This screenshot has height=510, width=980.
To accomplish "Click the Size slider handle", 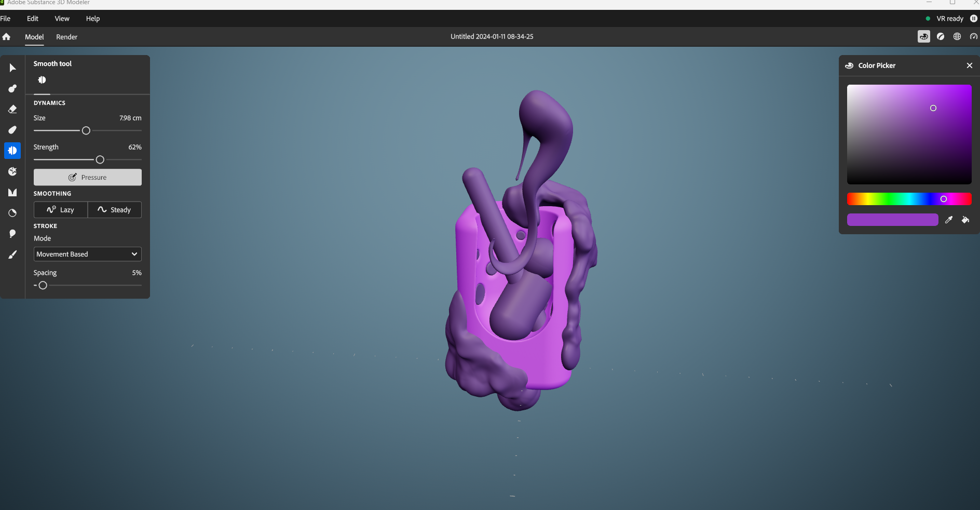I will pyautogui.click(x=86, y=131).
